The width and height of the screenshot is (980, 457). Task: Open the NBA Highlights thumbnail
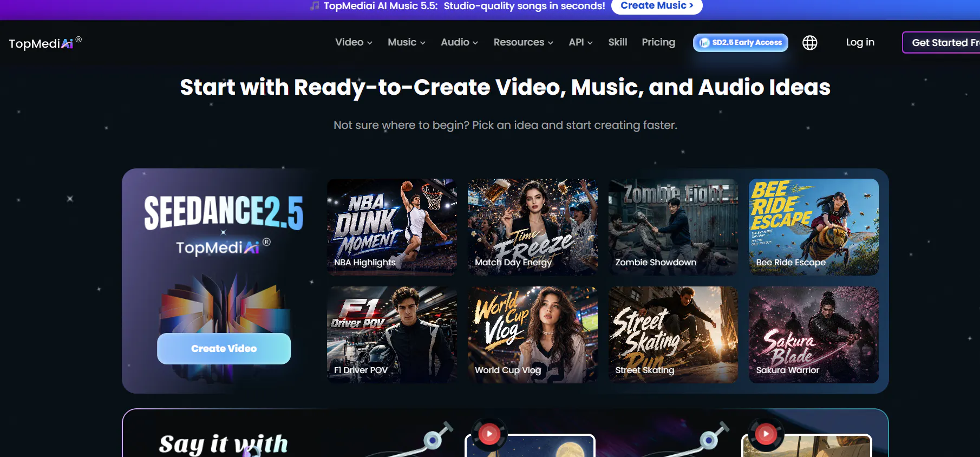click(392, 227)
